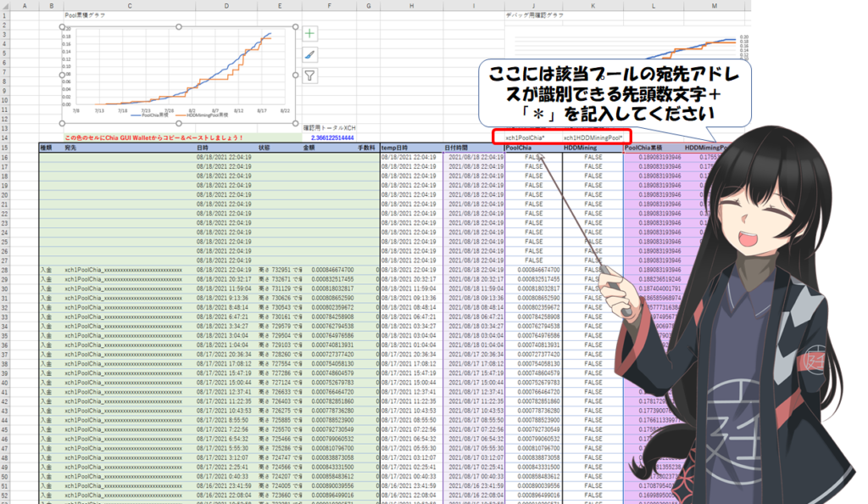This screenshot has height=504, width=868.
Task: Click the HDDMiningPool累積 legend entry in the chart
Action: tap(203, 115)
